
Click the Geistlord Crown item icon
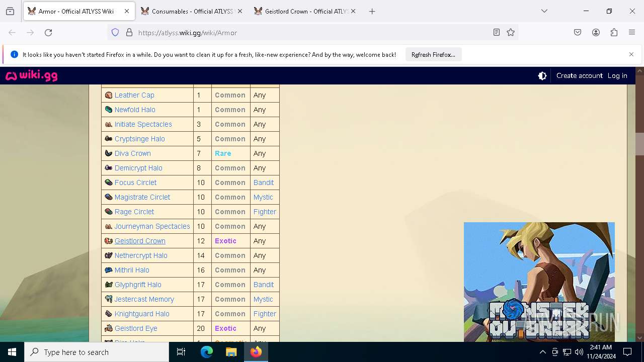(x=109, y=241)
